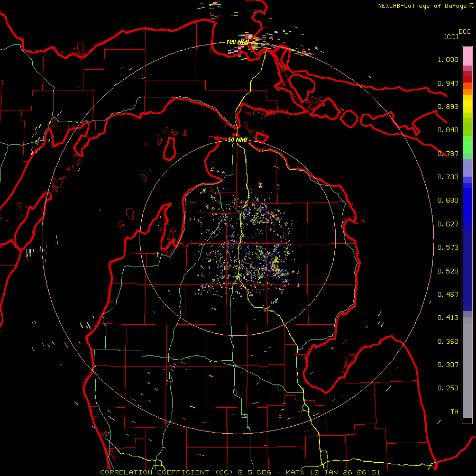Click the DCC product label above legend
The width and height of the screenshot is (476, 476).
pyautogui.click(x=464, y=32)
